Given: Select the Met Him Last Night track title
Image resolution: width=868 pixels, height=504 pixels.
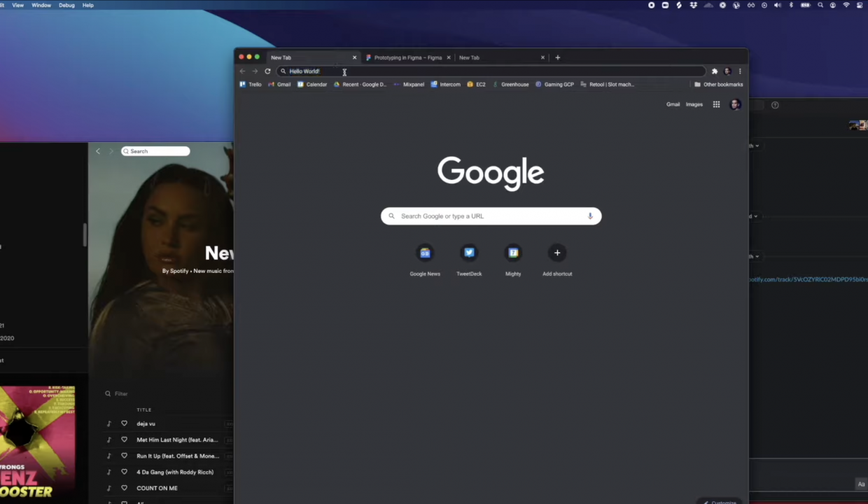Looking at the screenshot, I should (177, 440).
